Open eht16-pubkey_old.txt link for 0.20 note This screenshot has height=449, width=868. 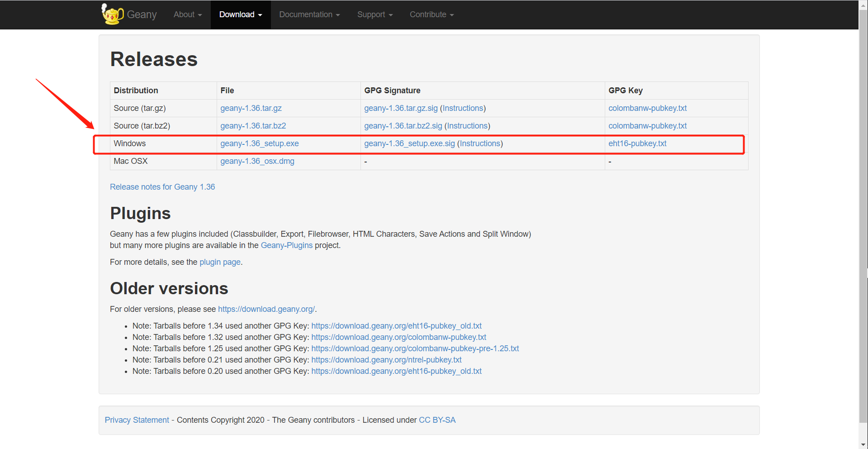coord(396,371)
